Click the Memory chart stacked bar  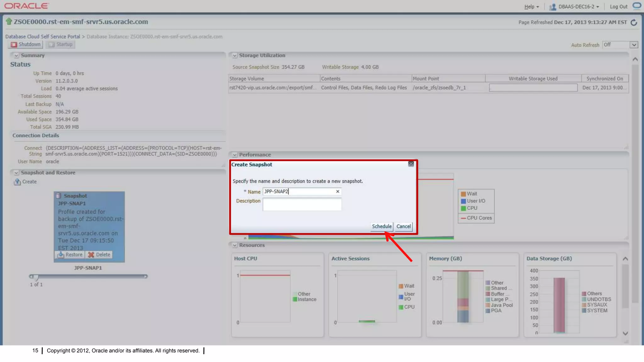[x=463, y=297]
